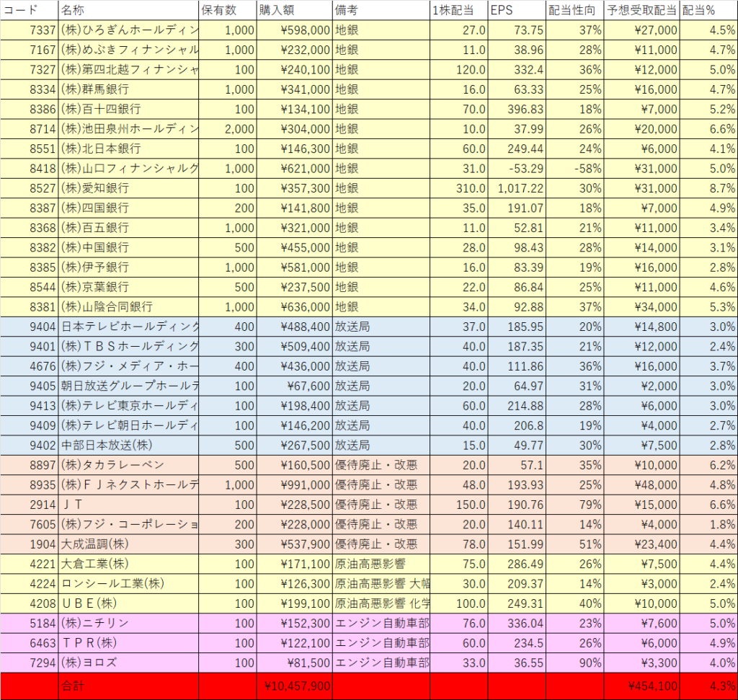Select the 優待廃止・改悪 note for stock 8897

point(376,465)
